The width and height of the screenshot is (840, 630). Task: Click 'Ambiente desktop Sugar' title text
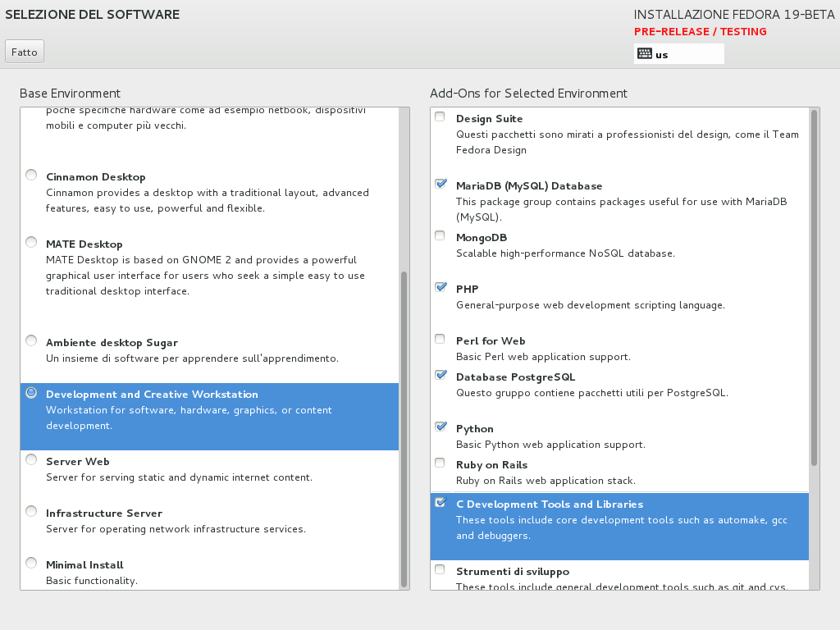pyautogui.click(x=112, y=343)
